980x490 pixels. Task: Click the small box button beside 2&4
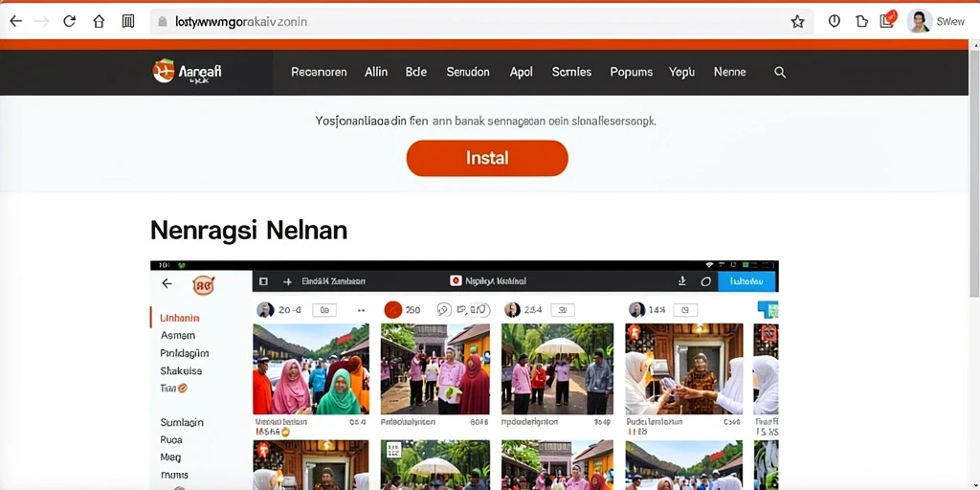(562, 310)
